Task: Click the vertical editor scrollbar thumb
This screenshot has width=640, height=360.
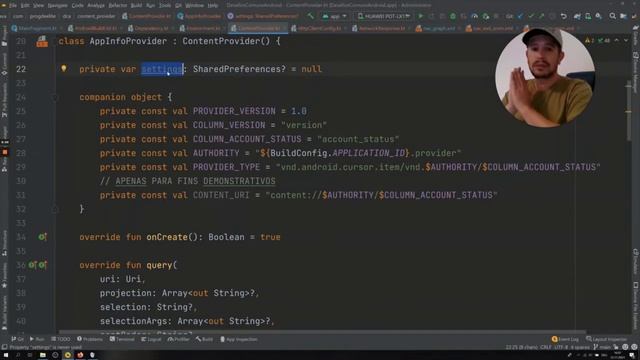Action: (629, 111)
